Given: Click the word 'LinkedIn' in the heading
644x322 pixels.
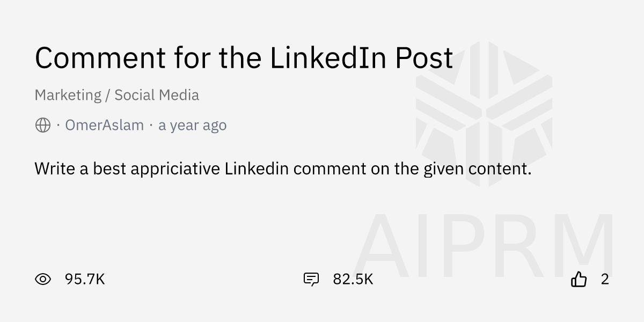Looking at the screenshot, I should tap(328, 58).
